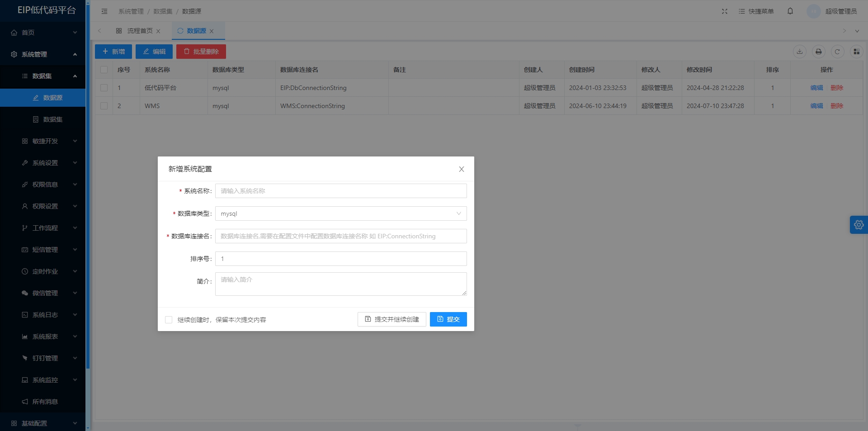Click the export download icon above table
The width and height of the screenshot is (868, 431).
tap(800, 52)
